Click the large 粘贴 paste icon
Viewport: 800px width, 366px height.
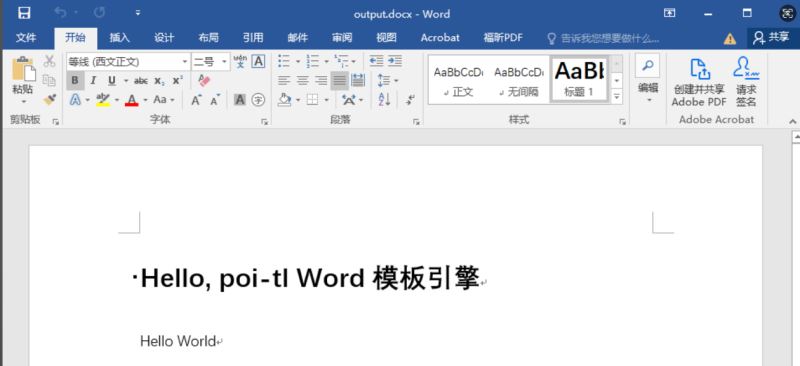click(23, 68)
